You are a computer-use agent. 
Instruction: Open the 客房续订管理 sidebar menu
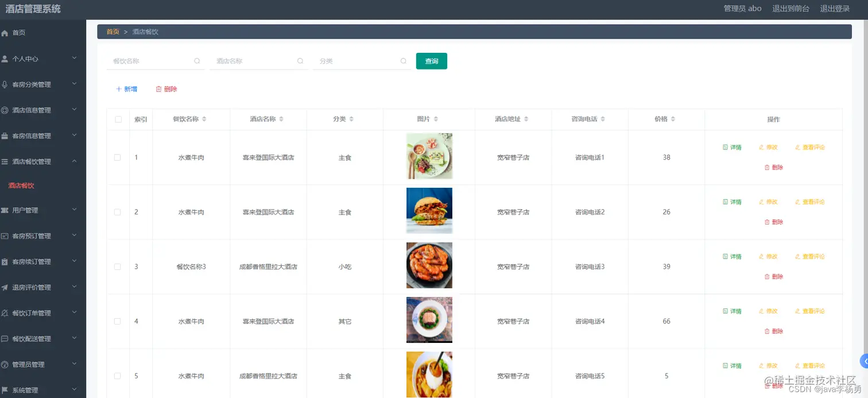click(43, 262)
